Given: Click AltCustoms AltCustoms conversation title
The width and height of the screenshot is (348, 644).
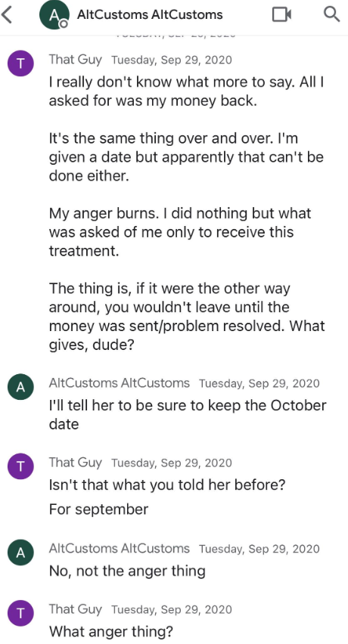Looking at the screenshot, I should click(x=150, y=15).
